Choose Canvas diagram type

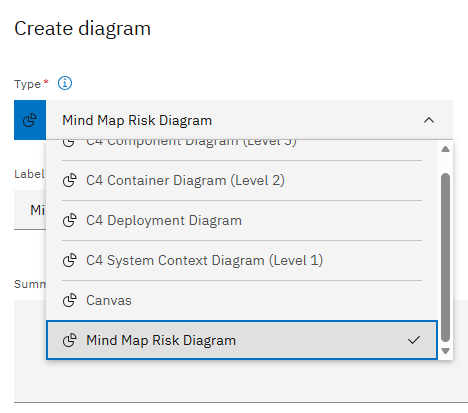242,300
